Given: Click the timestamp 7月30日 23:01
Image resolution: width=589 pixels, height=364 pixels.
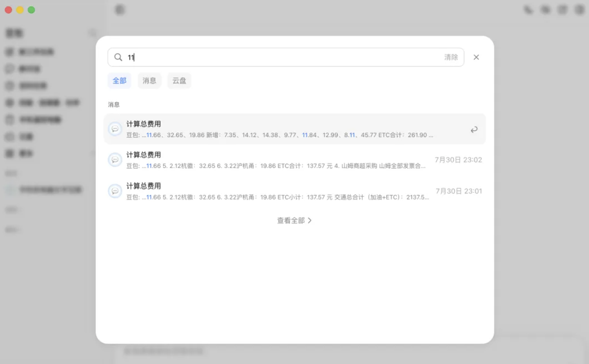Looking at the screenshot, I should click(459, 191).
